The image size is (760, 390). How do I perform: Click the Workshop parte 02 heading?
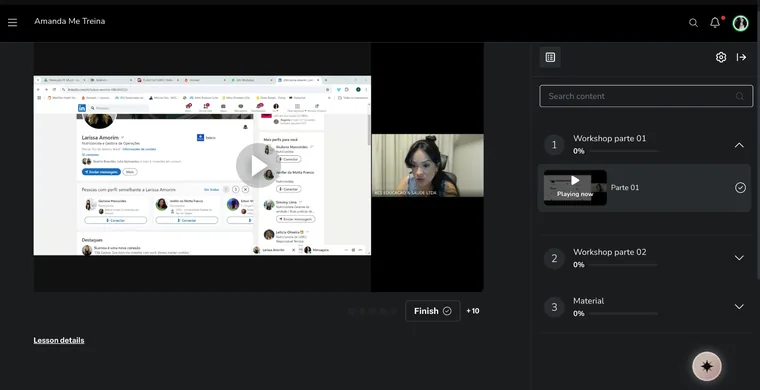[609, 252]
